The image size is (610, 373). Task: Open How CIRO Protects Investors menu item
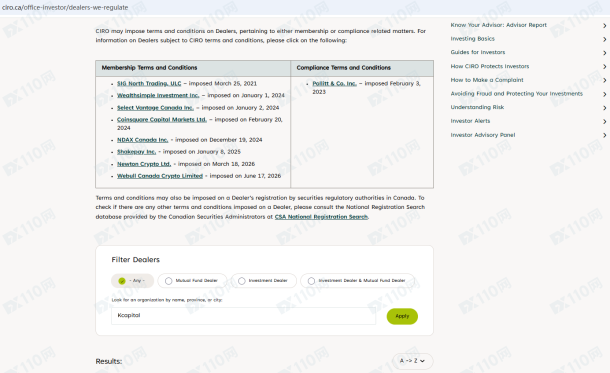[490, 67]
